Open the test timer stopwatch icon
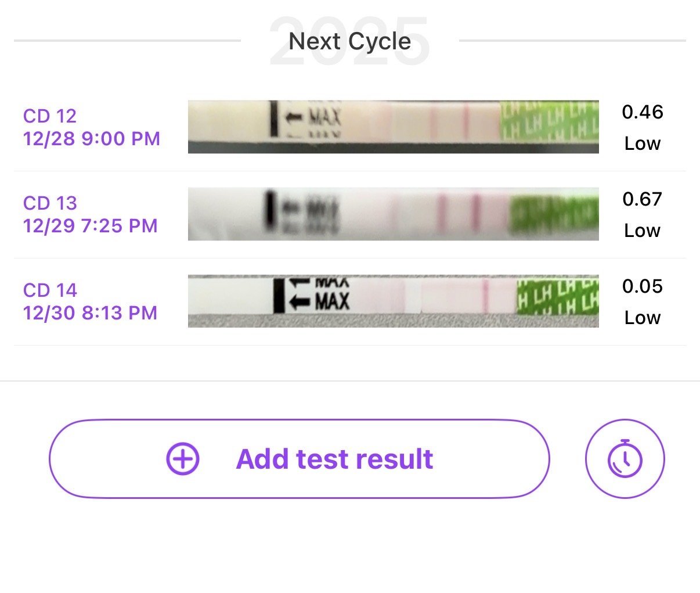This screenshot has height=593, width=700. pos(625,459)
